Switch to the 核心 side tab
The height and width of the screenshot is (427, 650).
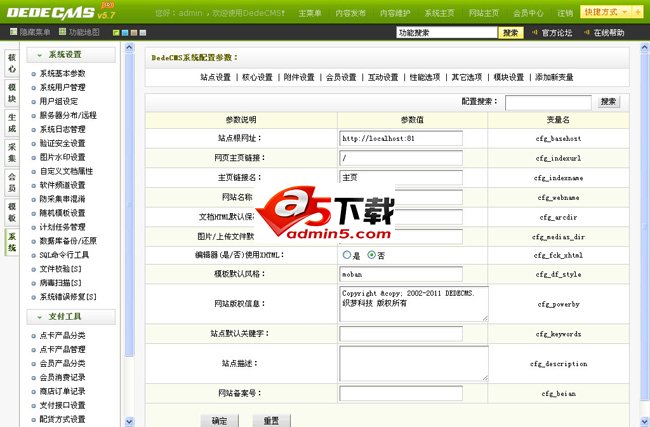(x=12, y=63)
